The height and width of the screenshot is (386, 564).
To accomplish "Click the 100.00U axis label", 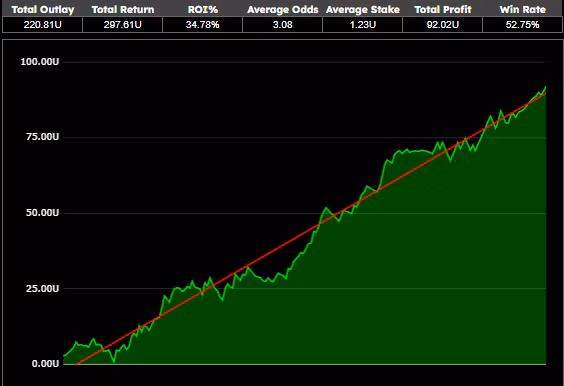I will click(40, 62).
